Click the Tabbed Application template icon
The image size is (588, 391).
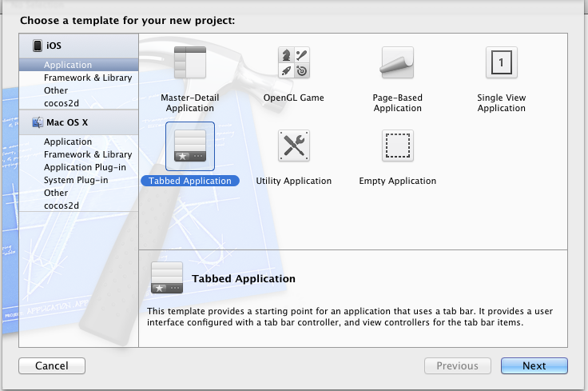190,146
